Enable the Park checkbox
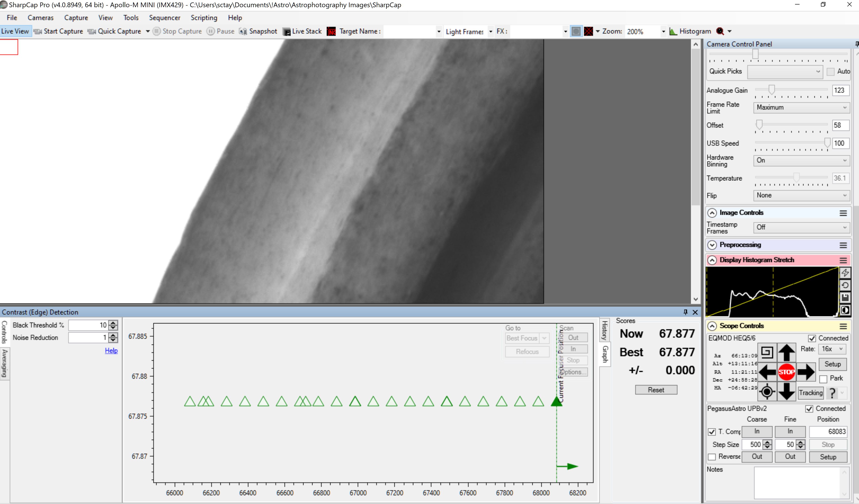Image resolution: width=859 pixels, height=504 pixels. click(823, 379)
